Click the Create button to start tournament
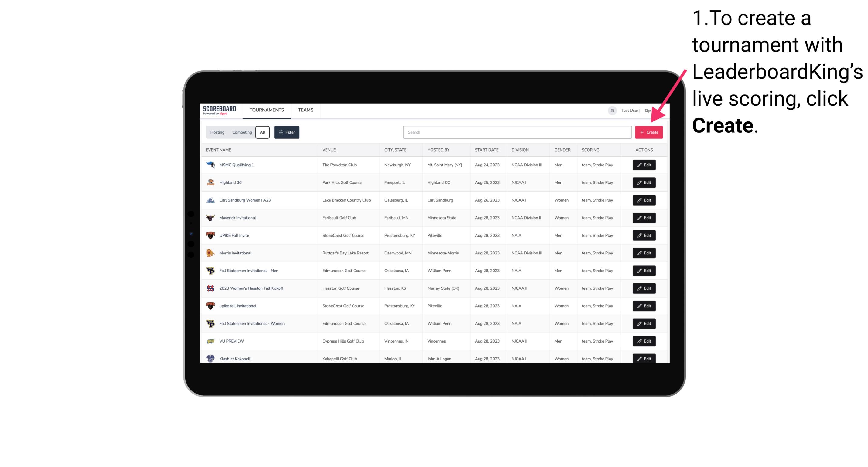Screen dimensions: 868x467 pyautogui.click(x=649, y=132)
